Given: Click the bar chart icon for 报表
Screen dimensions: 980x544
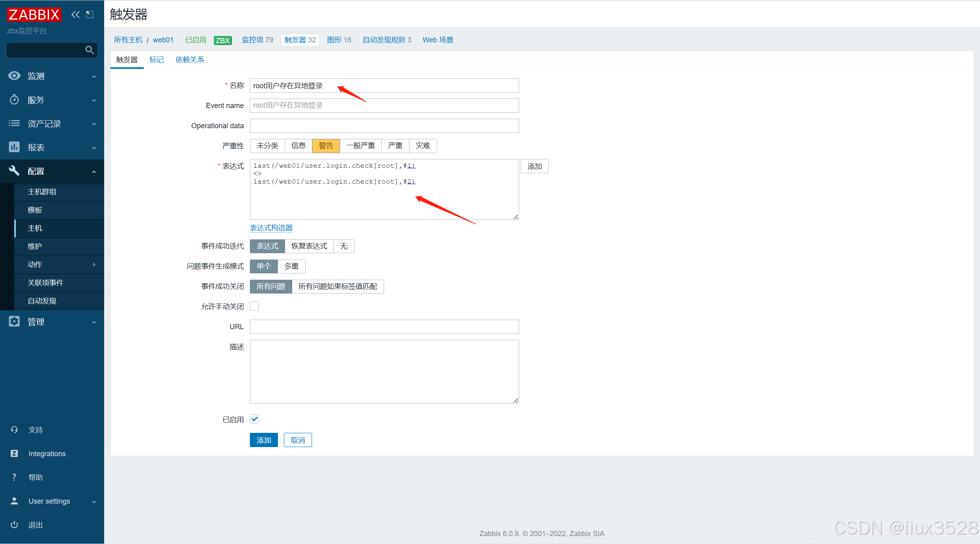Looking at the screenshot, I should 14,147.
